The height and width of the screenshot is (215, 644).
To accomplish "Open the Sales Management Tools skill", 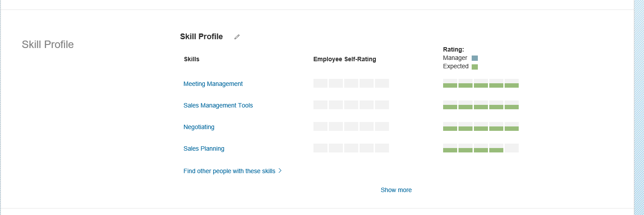I will tap(218, 105).
